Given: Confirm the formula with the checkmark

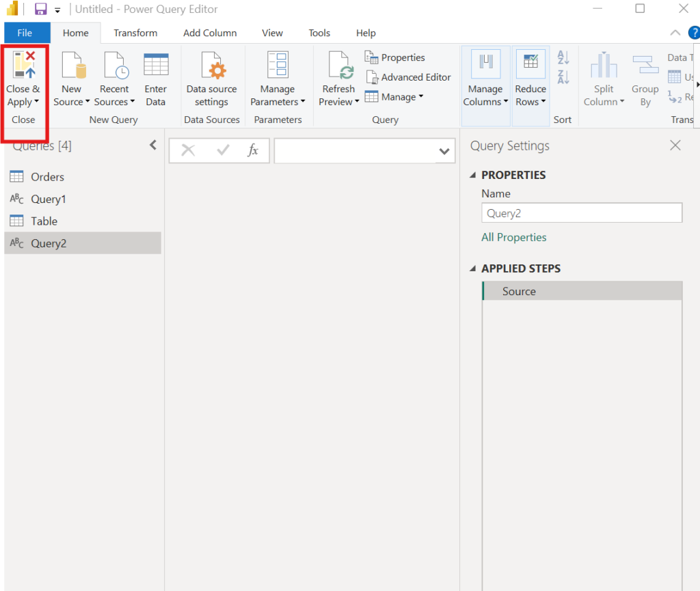Looking at the screenshot, I should click(223, 150).
